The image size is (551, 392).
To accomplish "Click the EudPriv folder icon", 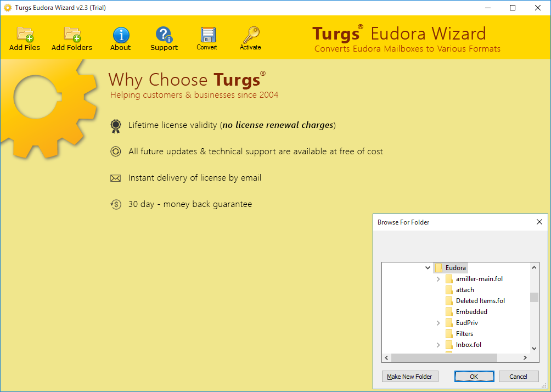I will [x=449, y=323].
